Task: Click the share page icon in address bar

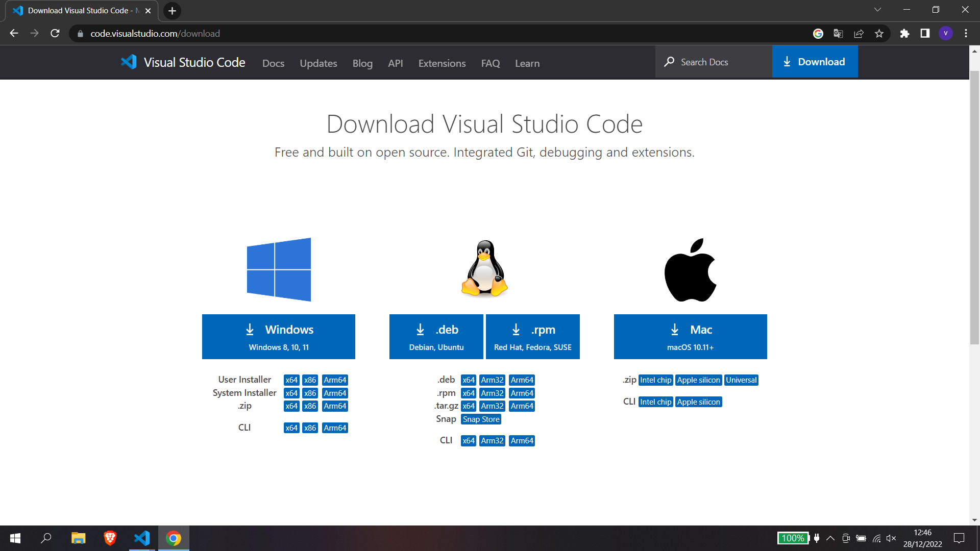Action: (x=859, y=34)
